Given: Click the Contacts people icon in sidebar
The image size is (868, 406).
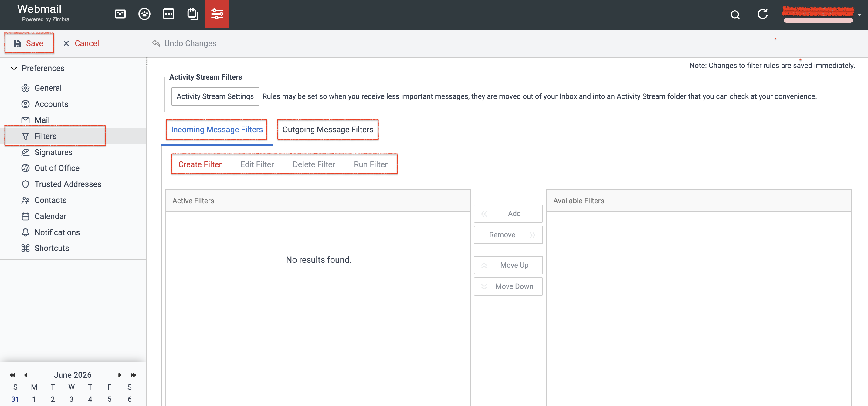Looking at the screenshot, I should point(25,200).
